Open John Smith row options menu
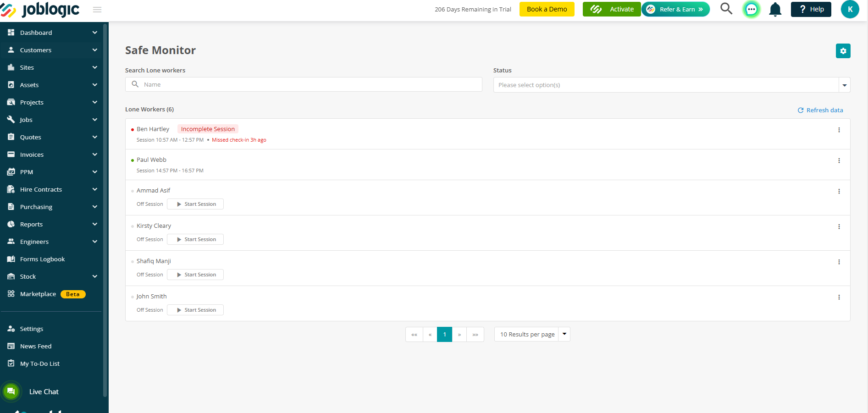 coord(839,297)
